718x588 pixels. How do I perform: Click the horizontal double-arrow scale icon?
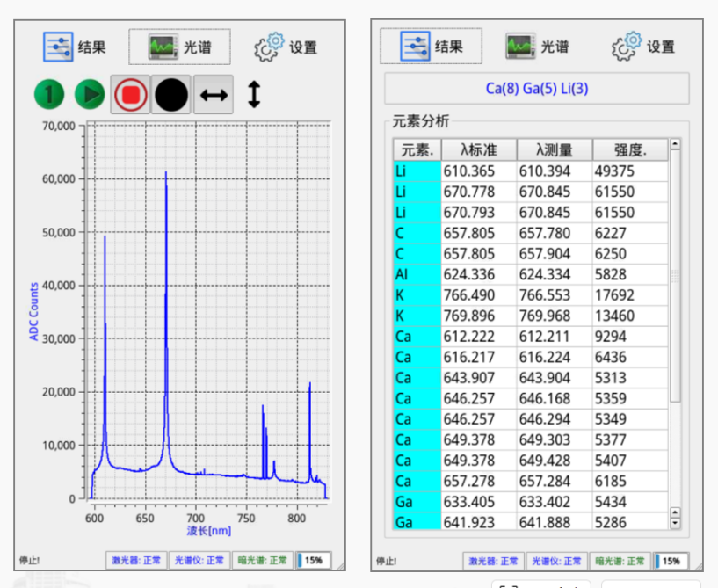213,95
